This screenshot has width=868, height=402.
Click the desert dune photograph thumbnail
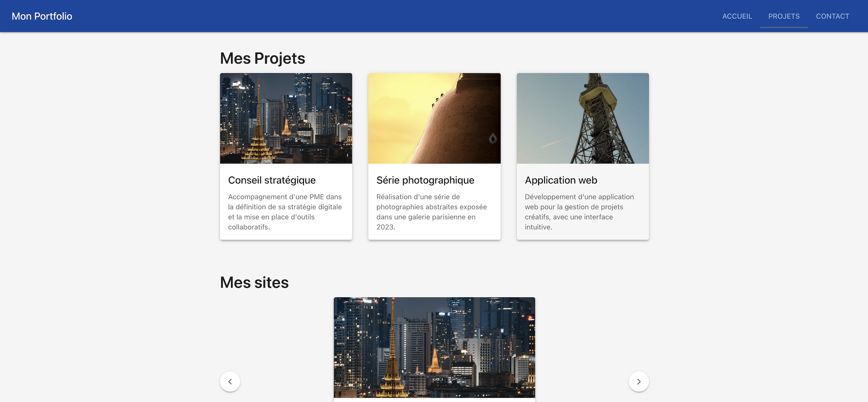(434, 118)
